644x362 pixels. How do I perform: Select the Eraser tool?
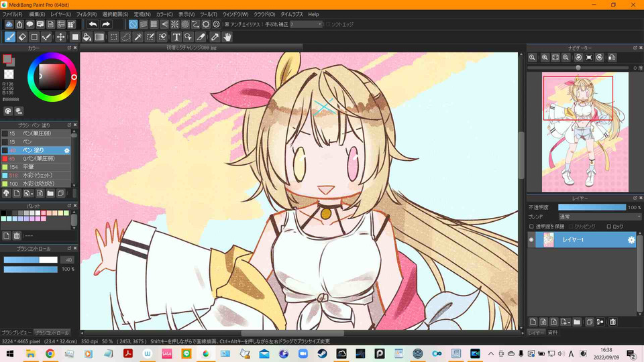point(22,38)
